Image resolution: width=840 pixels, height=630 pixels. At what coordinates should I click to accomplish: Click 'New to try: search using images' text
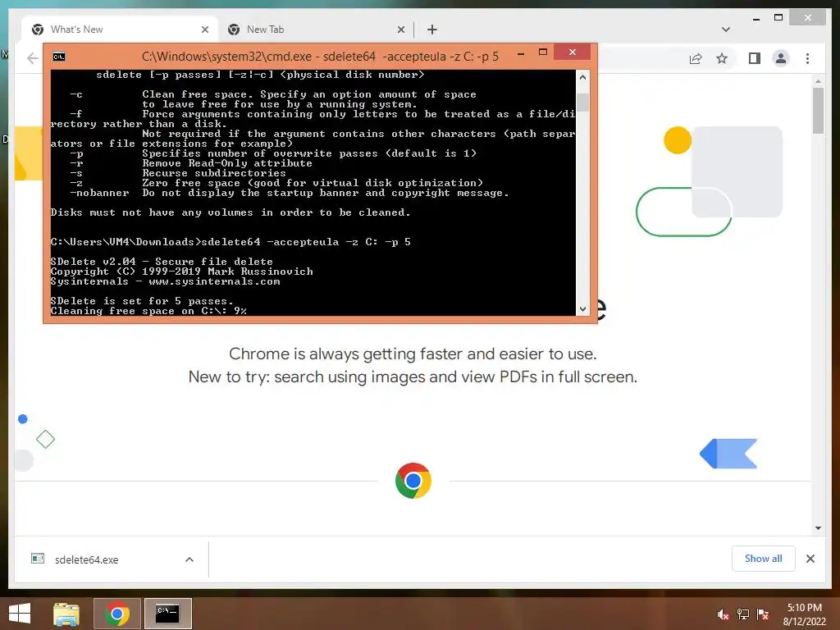[413, 377]
